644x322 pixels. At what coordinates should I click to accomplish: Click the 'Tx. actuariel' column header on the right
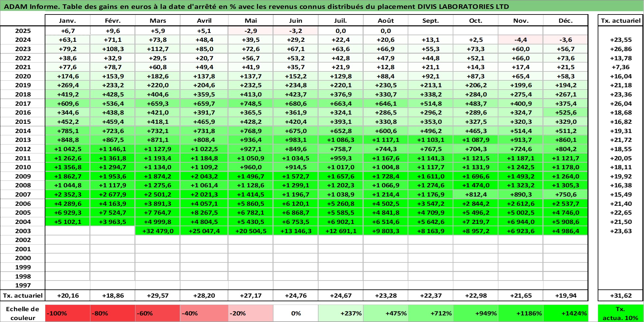coord(620,20)
